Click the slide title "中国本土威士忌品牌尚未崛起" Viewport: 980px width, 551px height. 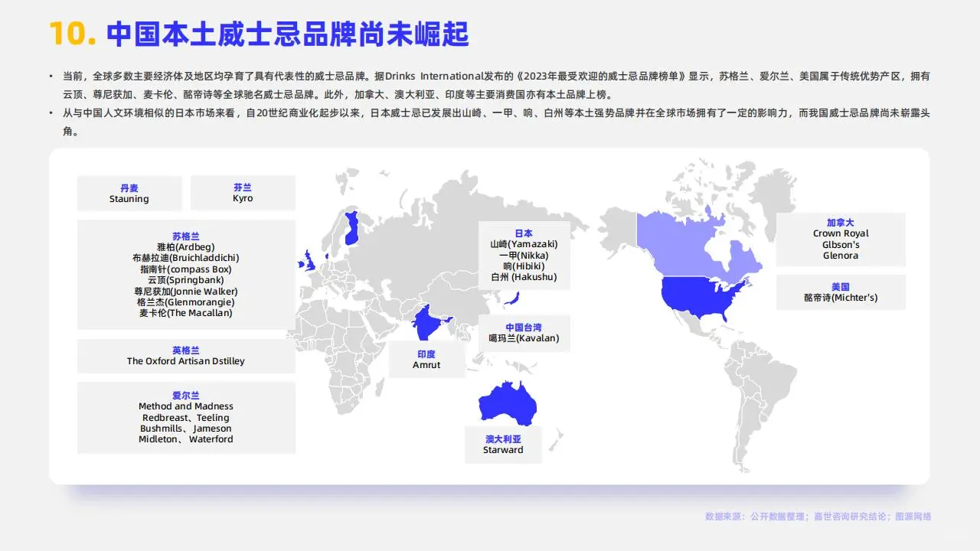point(287,34)
